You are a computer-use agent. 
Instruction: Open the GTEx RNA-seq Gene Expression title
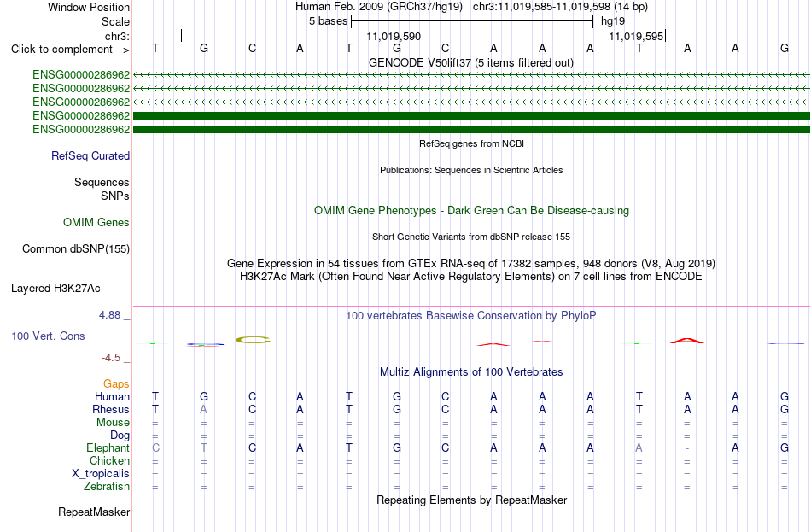click(x=470, y=263)
